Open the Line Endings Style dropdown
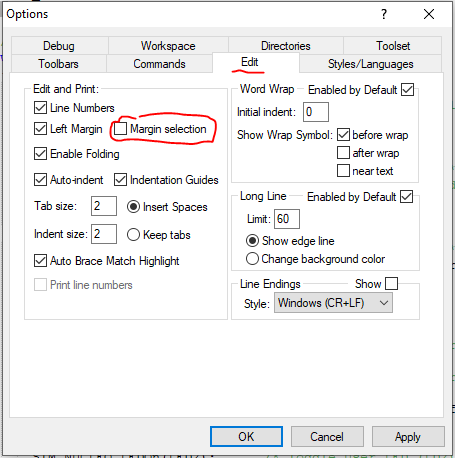The width and height of the screenshot is (455, 458). pos(333,303)
